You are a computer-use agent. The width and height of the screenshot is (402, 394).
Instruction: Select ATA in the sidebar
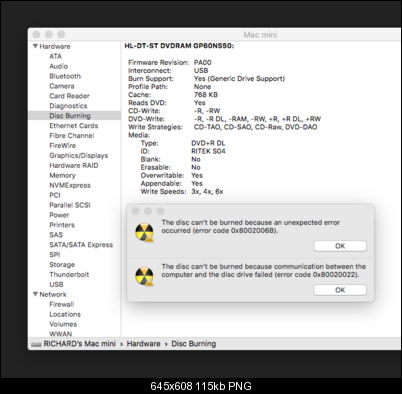tap(55, 56)
